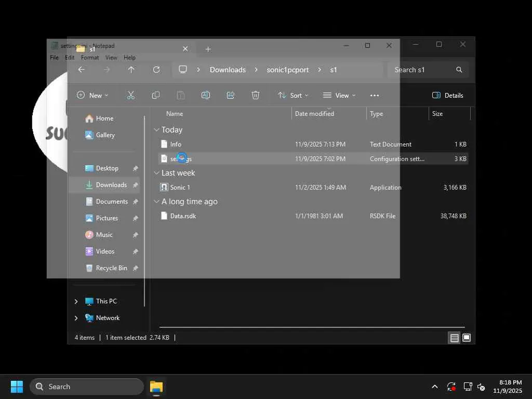Click the Share icon in toolbar
This screenshot has height=399, width=532.
pyautogui.click(x=231, y=96)
